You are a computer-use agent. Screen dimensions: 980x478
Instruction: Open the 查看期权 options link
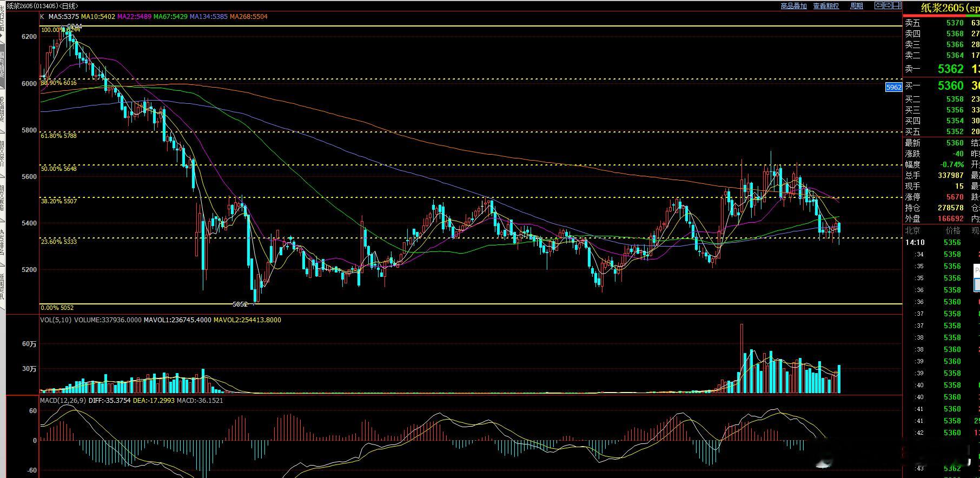tap(826, 6)
